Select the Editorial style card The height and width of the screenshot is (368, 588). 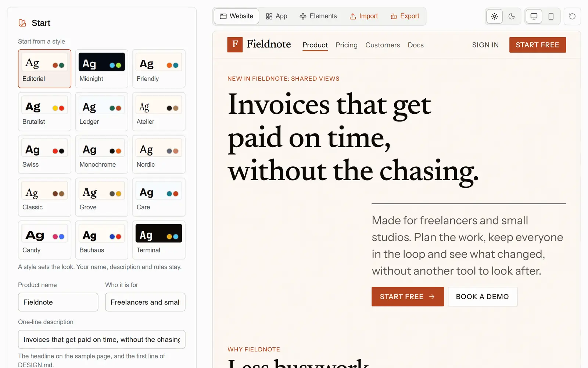(x=44, y=69)
